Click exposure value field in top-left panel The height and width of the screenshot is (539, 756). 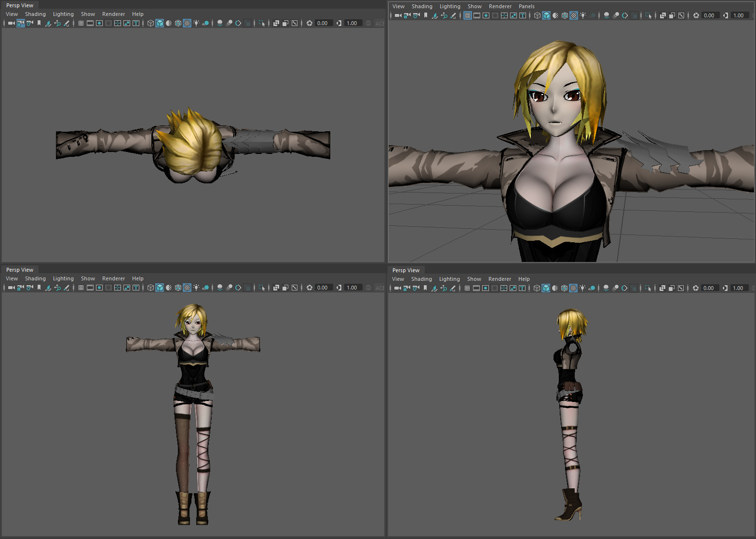(324, 23)
